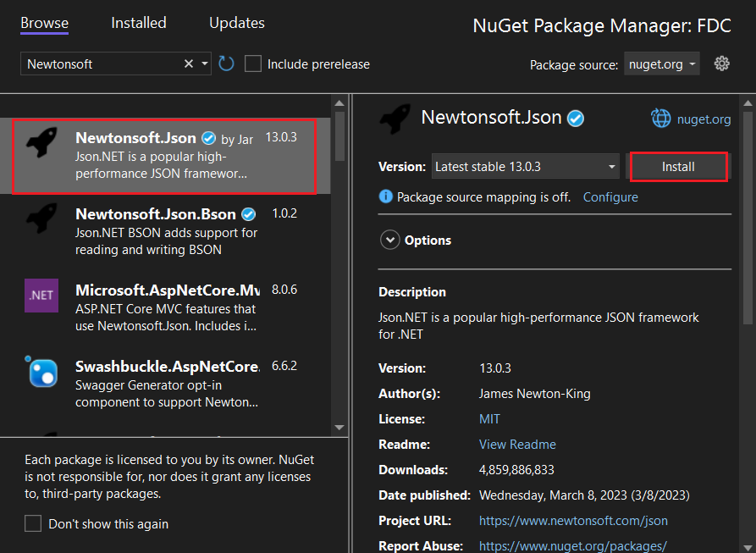The height and width of the screenshot is (553, 756).
Task: Click the rocket icon in details pane
Action: 395,119
